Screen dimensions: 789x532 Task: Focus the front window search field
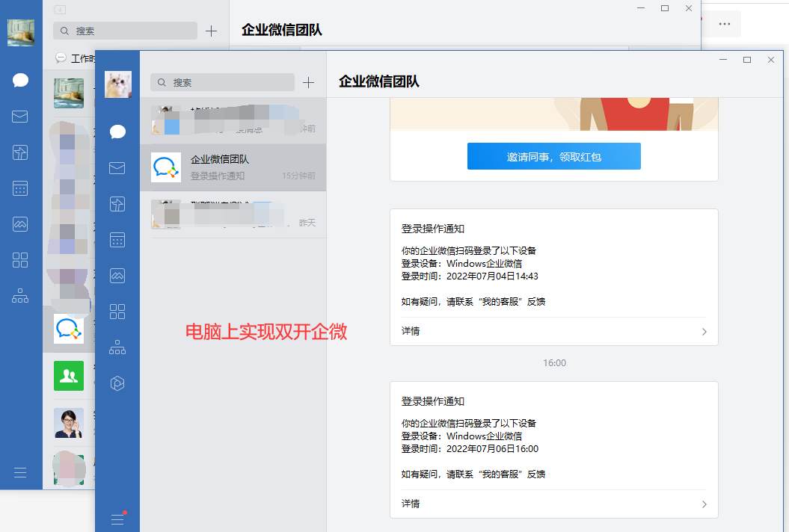[x=222, y=82]
